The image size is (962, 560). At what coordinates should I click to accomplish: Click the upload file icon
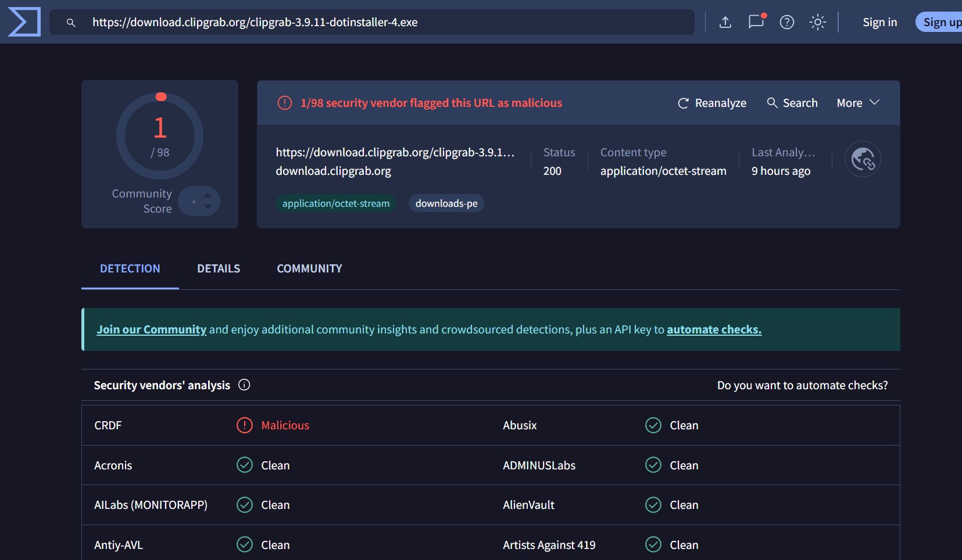tap(725, 22)
